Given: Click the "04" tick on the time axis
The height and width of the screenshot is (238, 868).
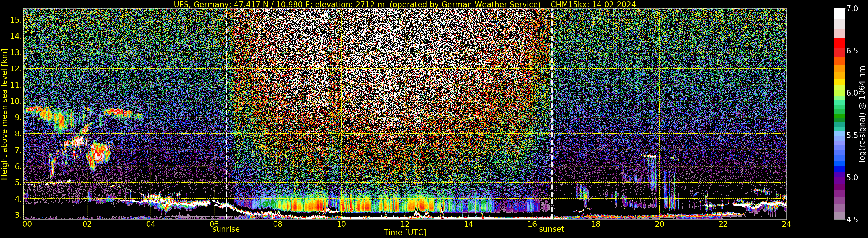Looking at the screenshot, I should point(151,224).
